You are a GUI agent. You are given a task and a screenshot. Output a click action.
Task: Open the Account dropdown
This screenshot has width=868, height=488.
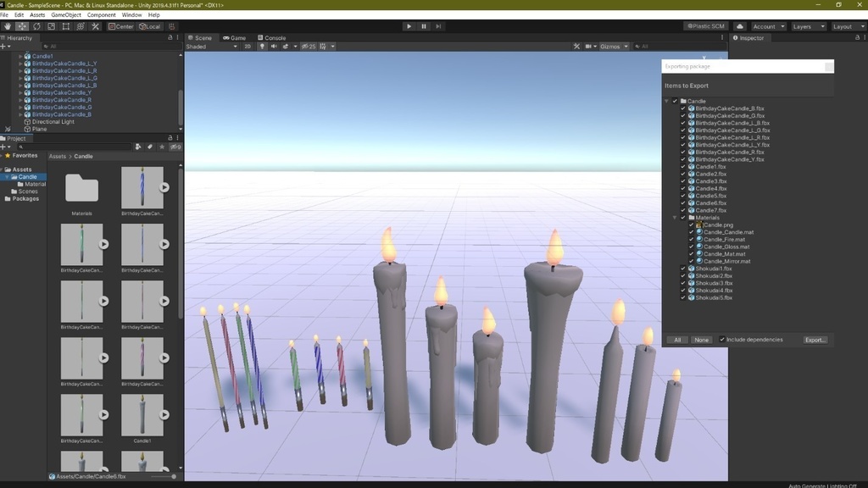click(x=768, y=26)
